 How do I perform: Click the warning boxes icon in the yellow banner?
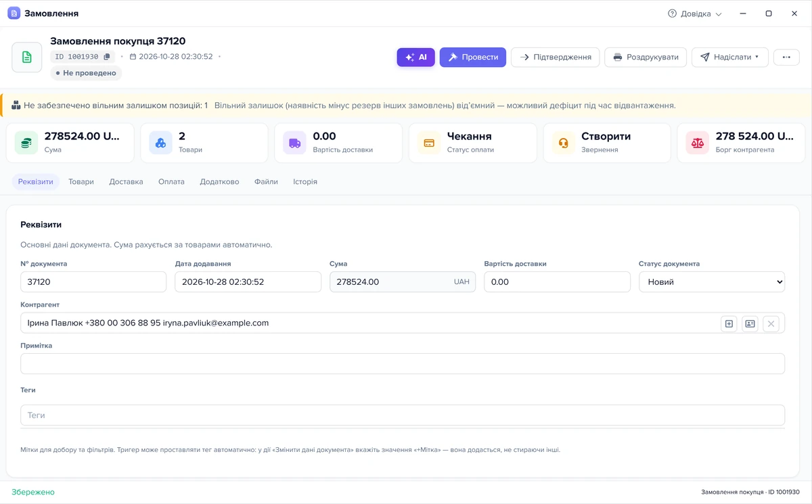point(16,106)
